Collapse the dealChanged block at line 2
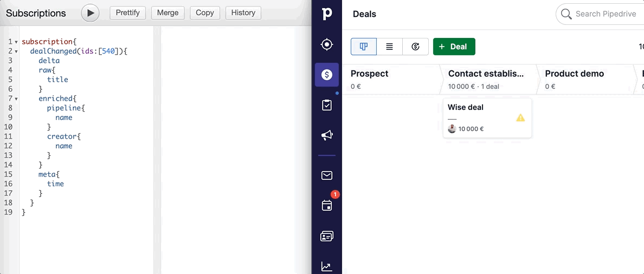644x274 pixels. click(x=16, y=51)
